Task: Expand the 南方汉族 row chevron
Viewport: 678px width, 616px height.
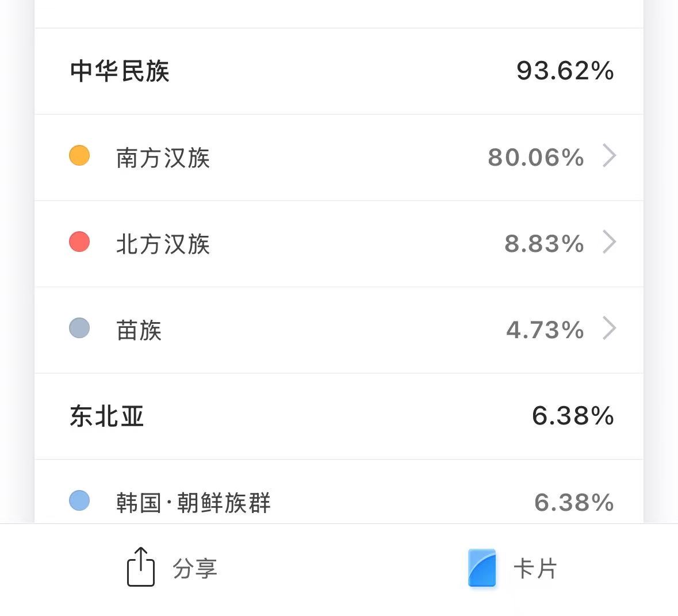Action: coord(609,156)
